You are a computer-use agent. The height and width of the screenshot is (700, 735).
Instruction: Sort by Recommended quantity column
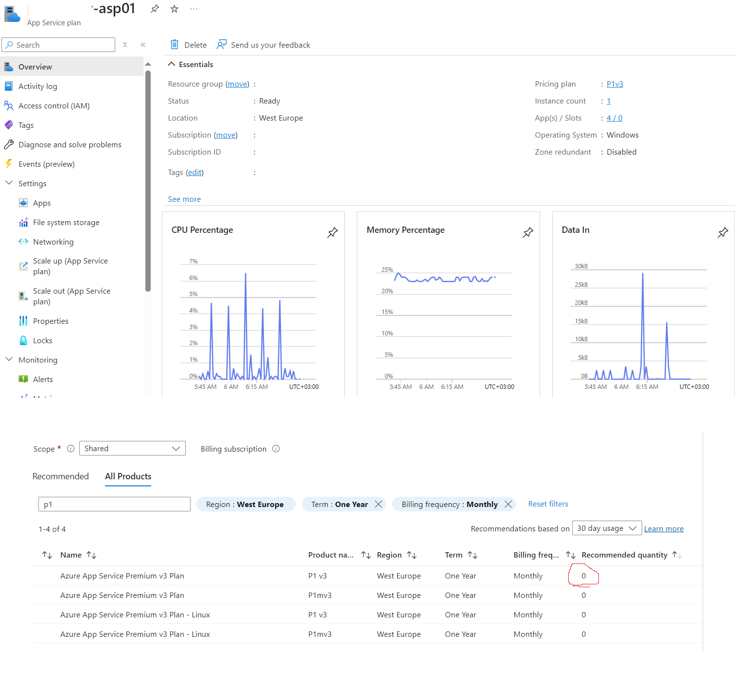tap(677, 555)
